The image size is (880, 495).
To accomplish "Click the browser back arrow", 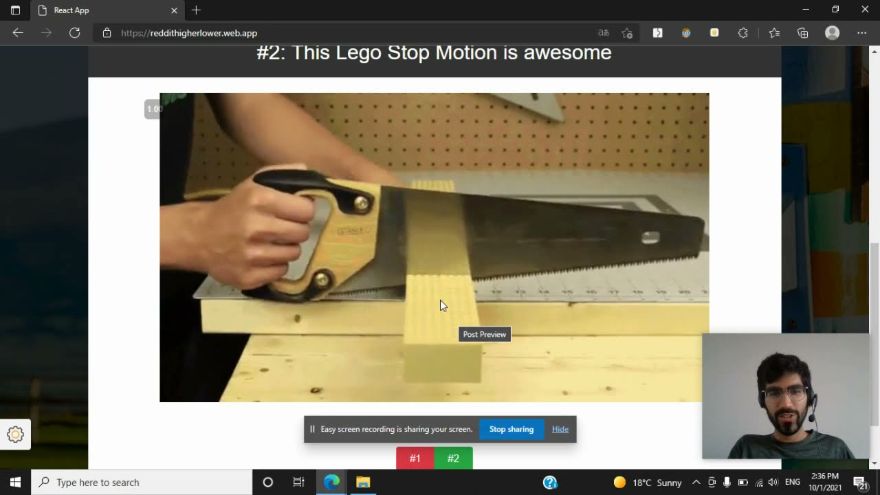I will 17,33.
